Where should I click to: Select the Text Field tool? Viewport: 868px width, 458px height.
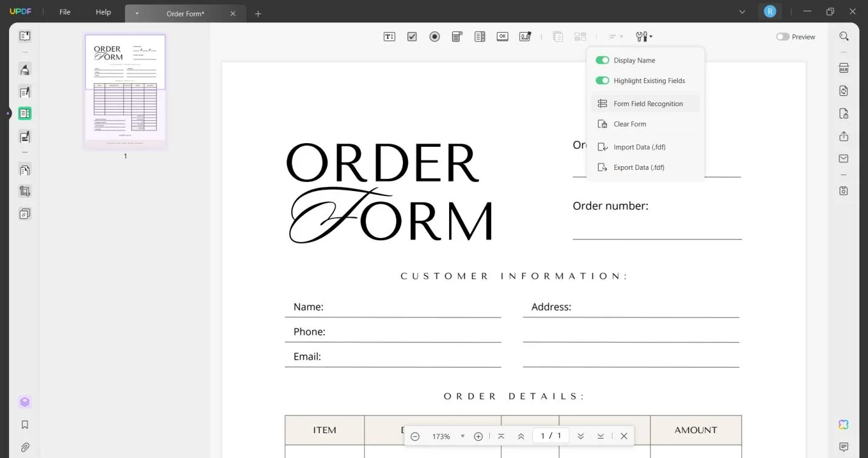click(x=389, y=37)
